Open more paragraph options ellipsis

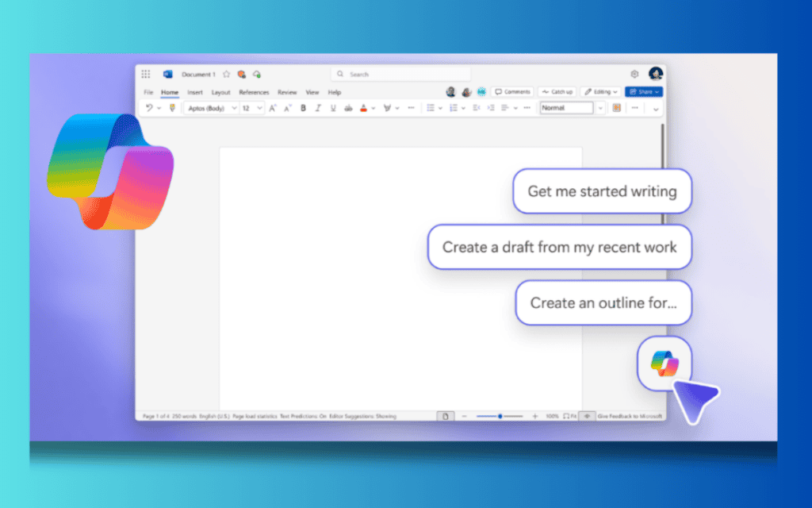pos(527,108)
